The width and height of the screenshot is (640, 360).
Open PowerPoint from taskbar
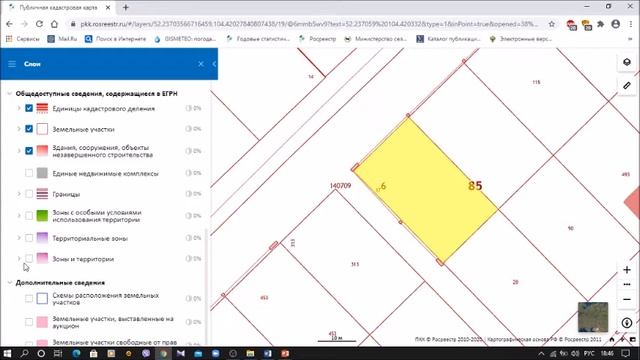285,353
